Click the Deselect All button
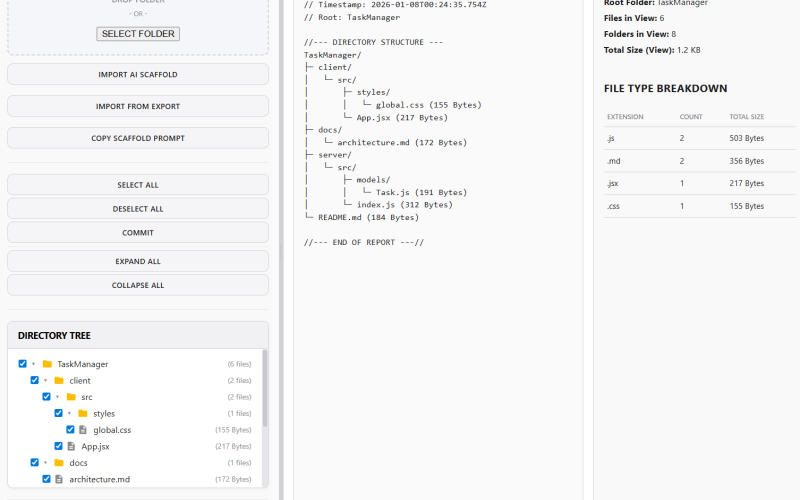 pos(138,209)
